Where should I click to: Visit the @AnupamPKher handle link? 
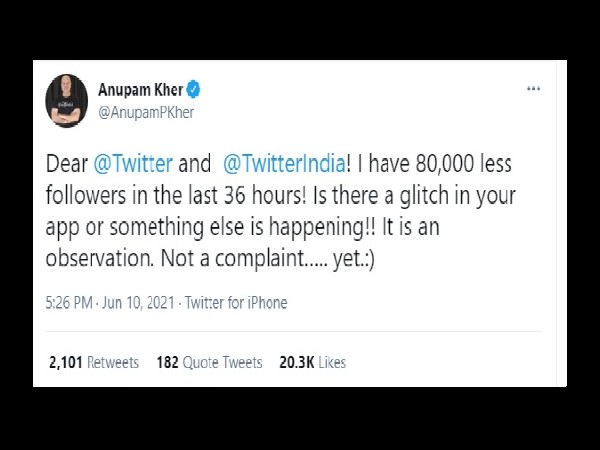pyautogui.click(x=146, y=112)
